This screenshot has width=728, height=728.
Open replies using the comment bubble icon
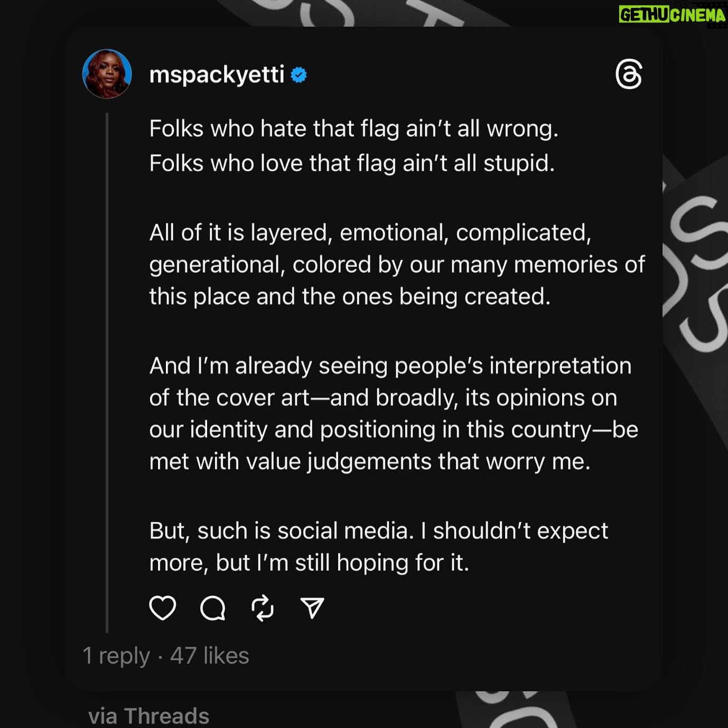[213, 608]
